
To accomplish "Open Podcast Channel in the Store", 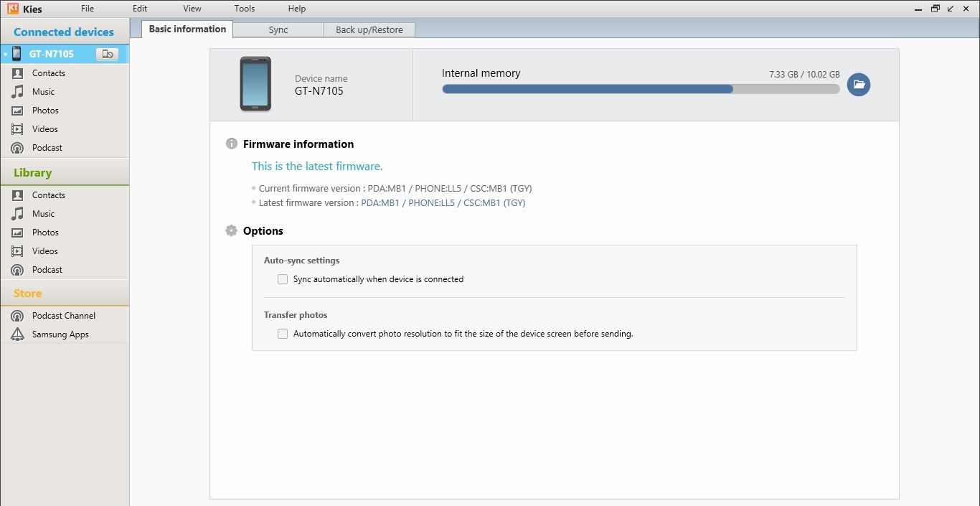I will (x=65, y=316).
